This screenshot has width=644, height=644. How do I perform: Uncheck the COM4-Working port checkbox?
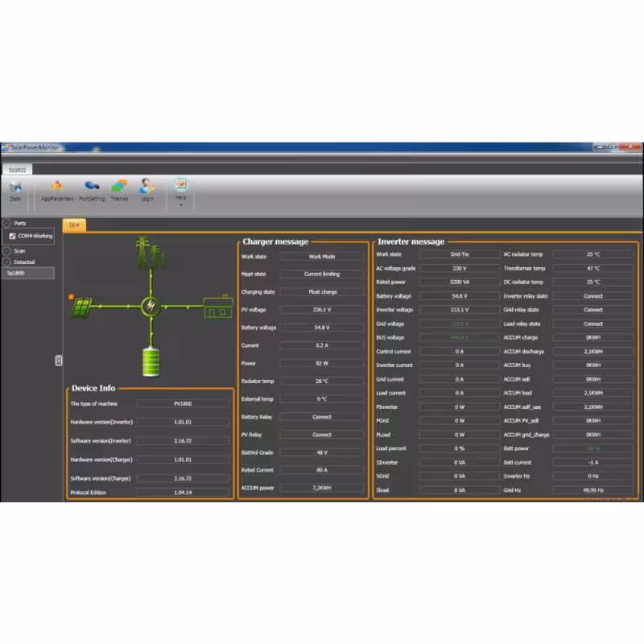coord(12,236)
